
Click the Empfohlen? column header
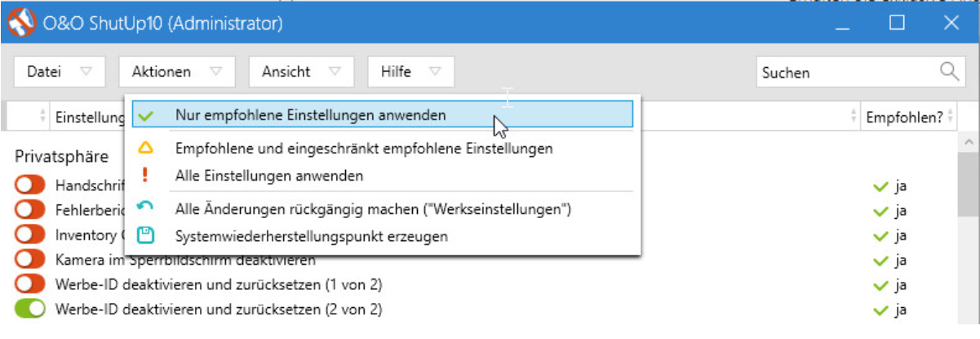coord(902,117)
